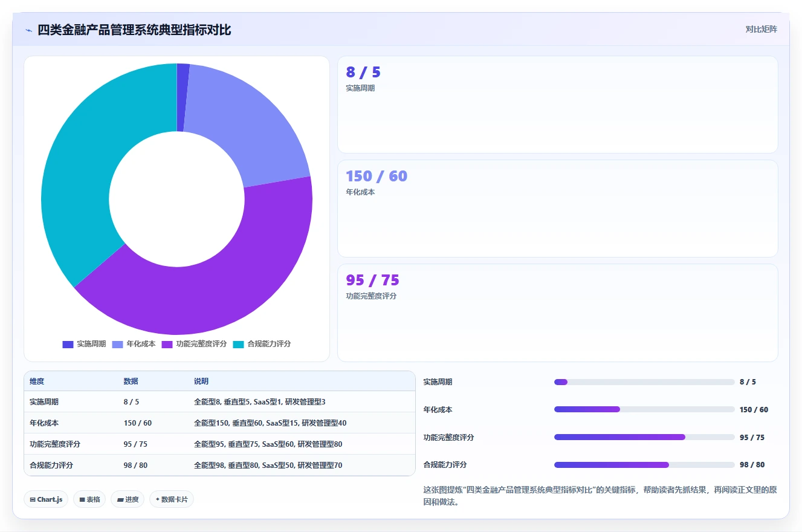This screenshot has width=802, height=532.
Task: Click the summary paragraph starting 这张图提炼
Action: 600,496
